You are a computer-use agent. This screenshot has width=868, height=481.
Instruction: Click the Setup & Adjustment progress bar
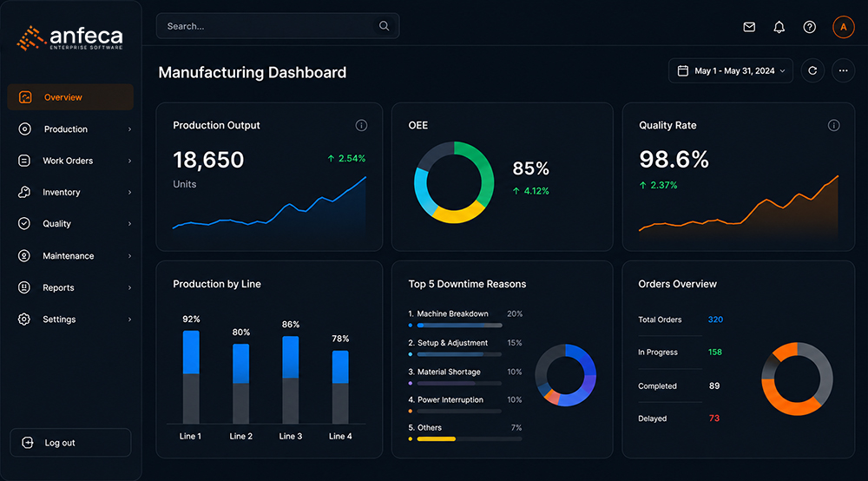click(x=459, y=354)
